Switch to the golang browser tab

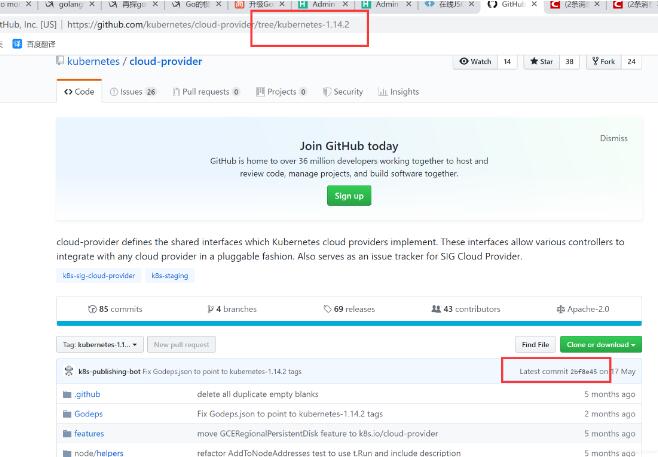point(70,4)
